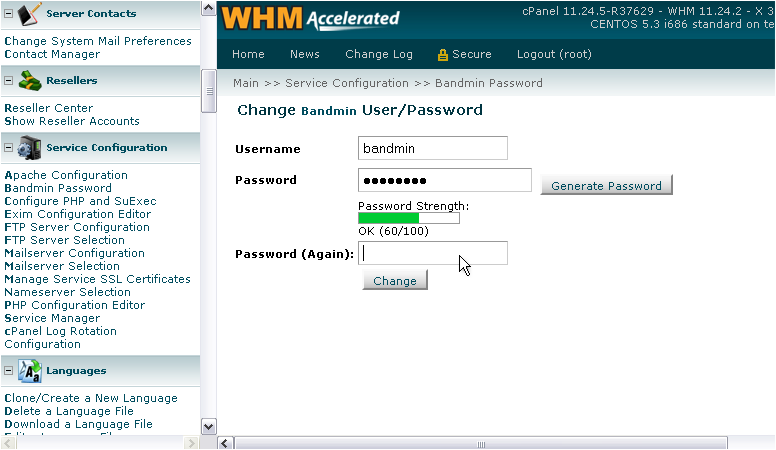Click the sidebar scroll down arrow

click(x=209, y=426)
